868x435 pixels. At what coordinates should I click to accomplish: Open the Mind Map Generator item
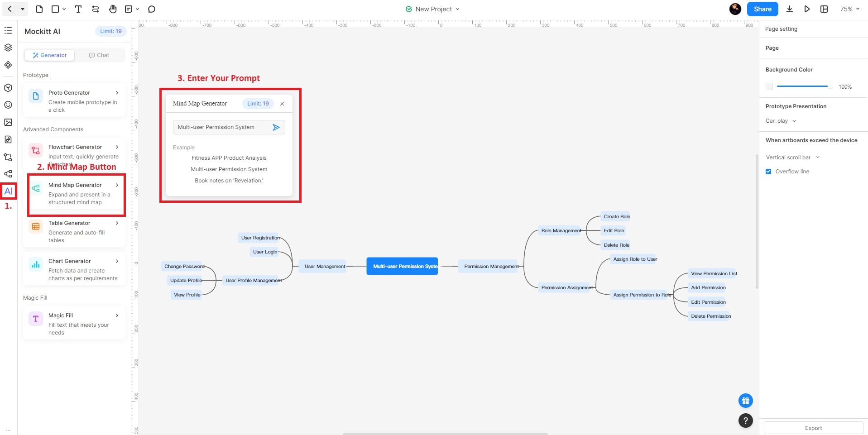74,194
